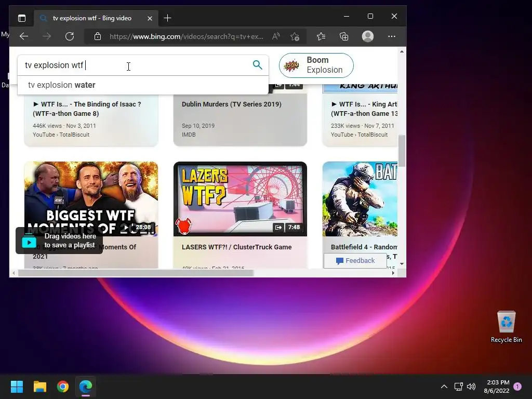Open clock and calendar 2:03 PM
The width and height of the screenshot is (532, 399).
(x=497, y=387)
